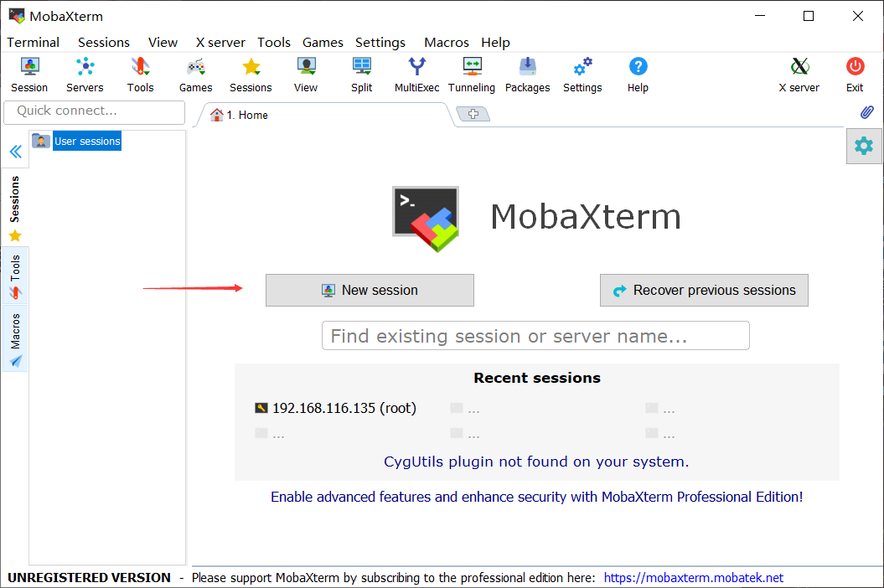Click the Professional Edition promo link
Screen dimensions: 884x588
point(537,497)
